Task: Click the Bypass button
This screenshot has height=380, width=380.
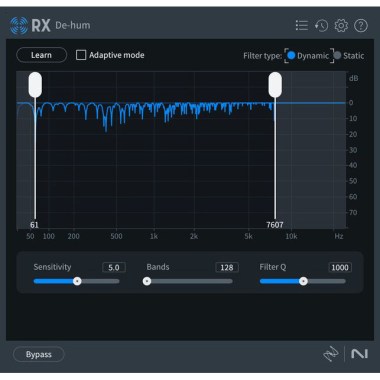Action: (x=39, y=354)
